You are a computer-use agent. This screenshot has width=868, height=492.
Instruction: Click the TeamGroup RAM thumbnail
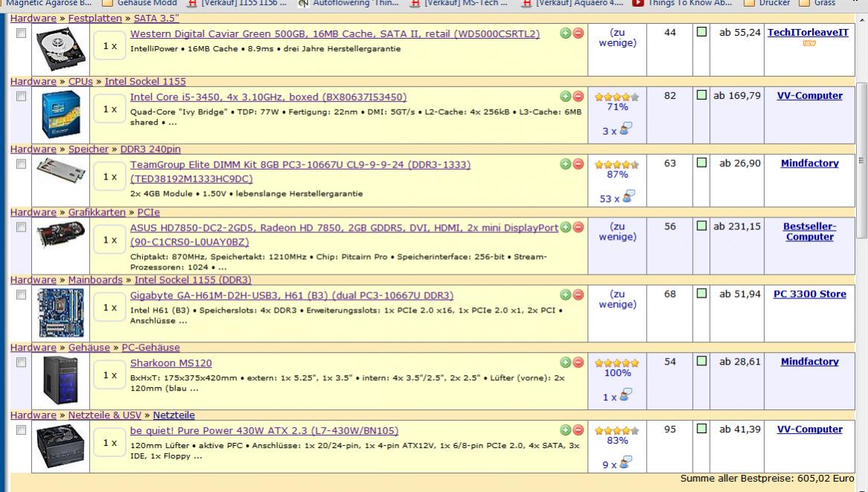[61, 170]
